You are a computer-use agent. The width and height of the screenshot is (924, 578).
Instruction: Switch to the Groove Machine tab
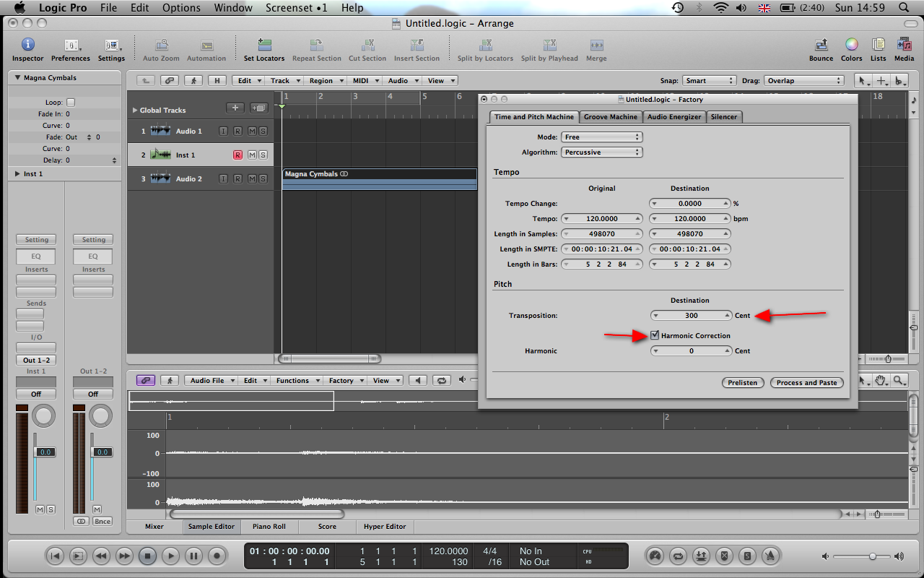tap(611, 116)
